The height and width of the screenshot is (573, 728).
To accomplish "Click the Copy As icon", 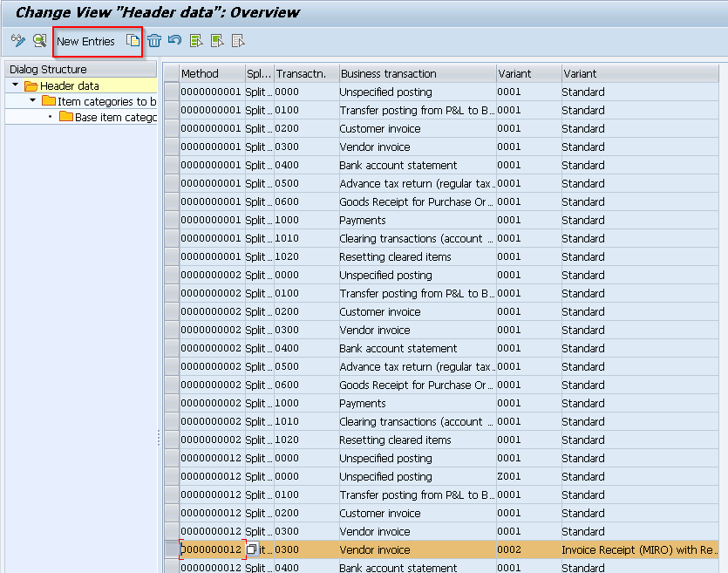I will (133, 41).
